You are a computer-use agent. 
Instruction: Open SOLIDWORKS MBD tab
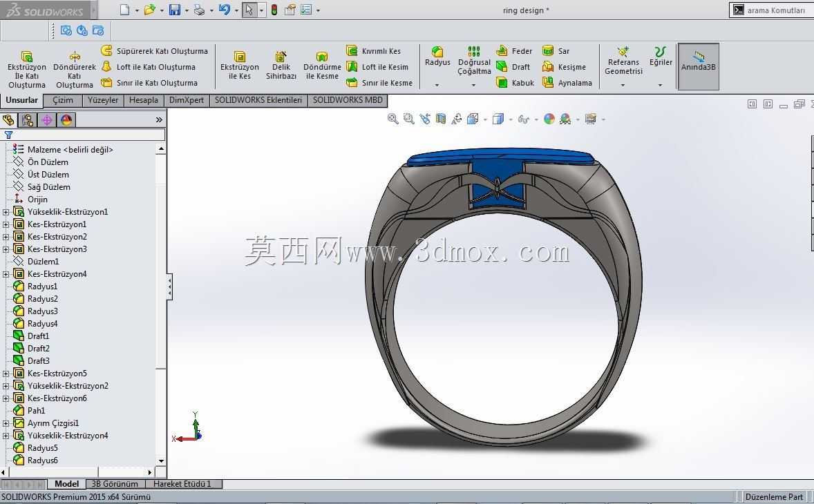(348, 100)
